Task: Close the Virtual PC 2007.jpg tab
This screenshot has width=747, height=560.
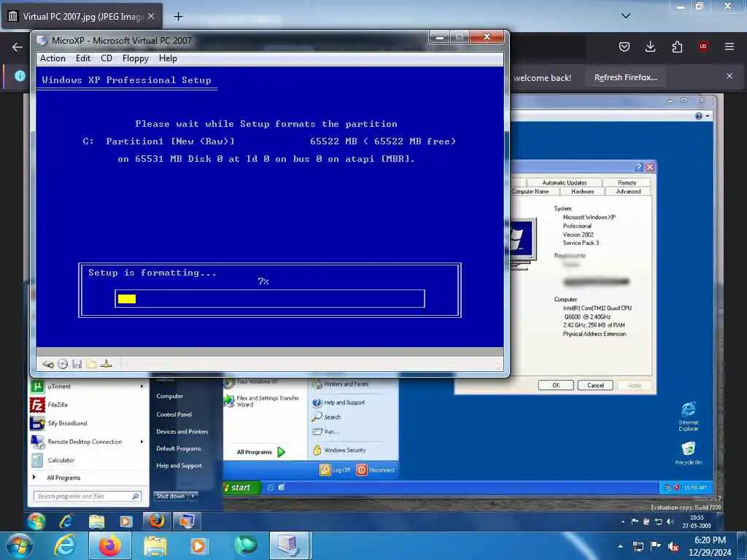Action: click(151, 16)
